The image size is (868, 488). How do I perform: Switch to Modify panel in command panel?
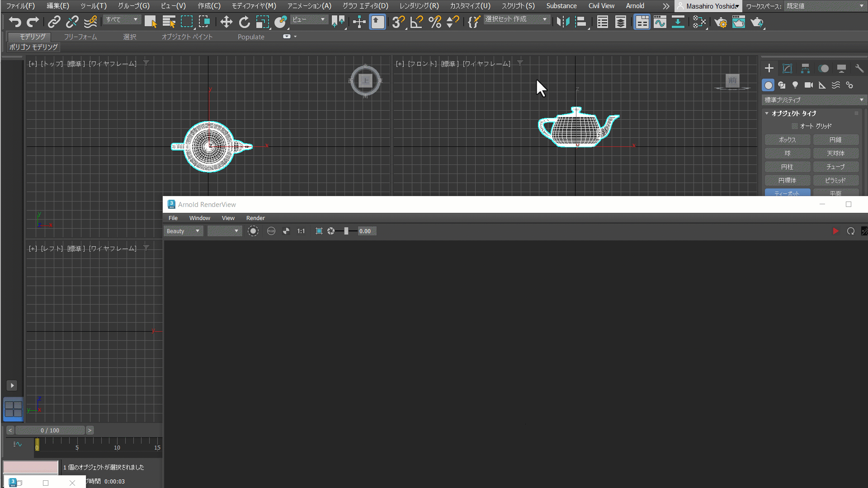787,68
